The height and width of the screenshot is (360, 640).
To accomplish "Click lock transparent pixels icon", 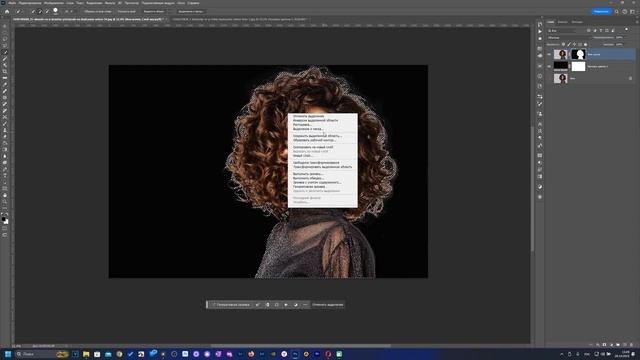I will pos(564,44).
